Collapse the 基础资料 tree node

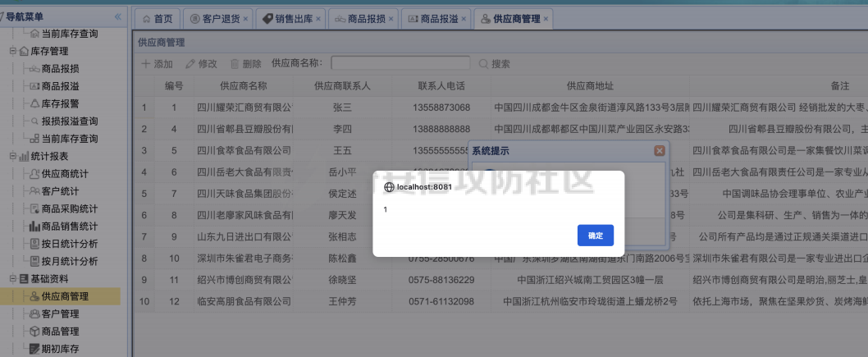pyautogui.click(x=13, y=279)
